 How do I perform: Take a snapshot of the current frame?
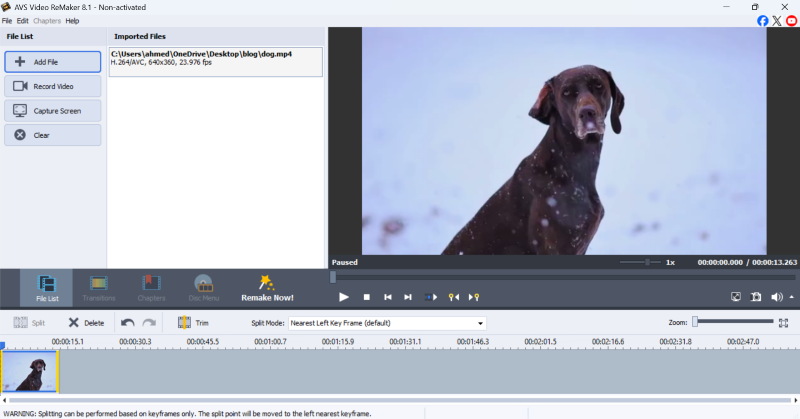(757, 297)
